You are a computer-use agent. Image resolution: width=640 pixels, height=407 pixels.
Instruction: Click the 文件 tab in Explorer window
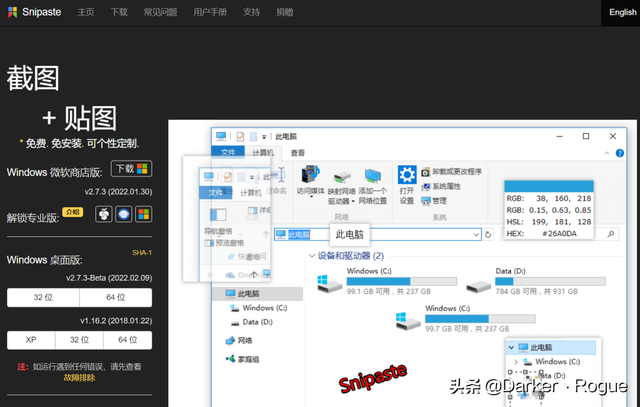pos(228,152)
